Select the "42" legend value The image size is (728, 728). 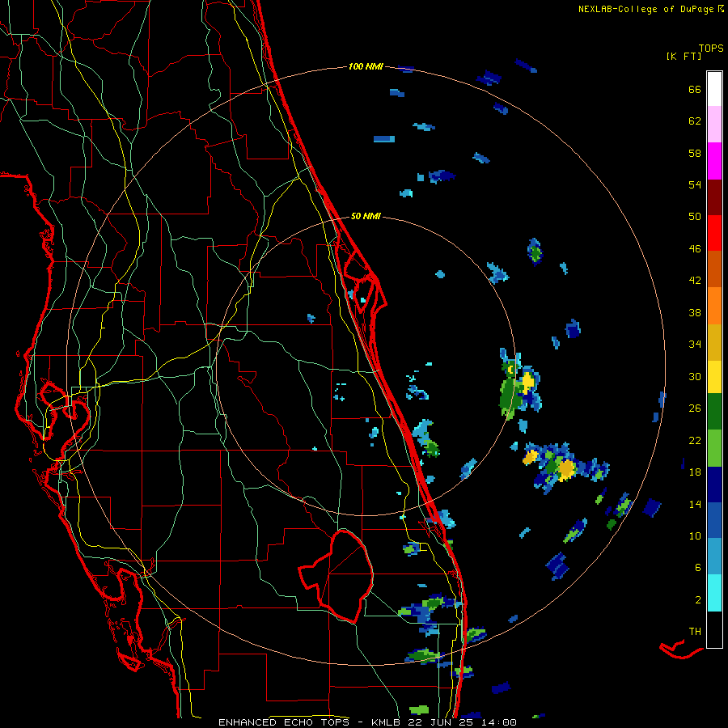[695, 281]
